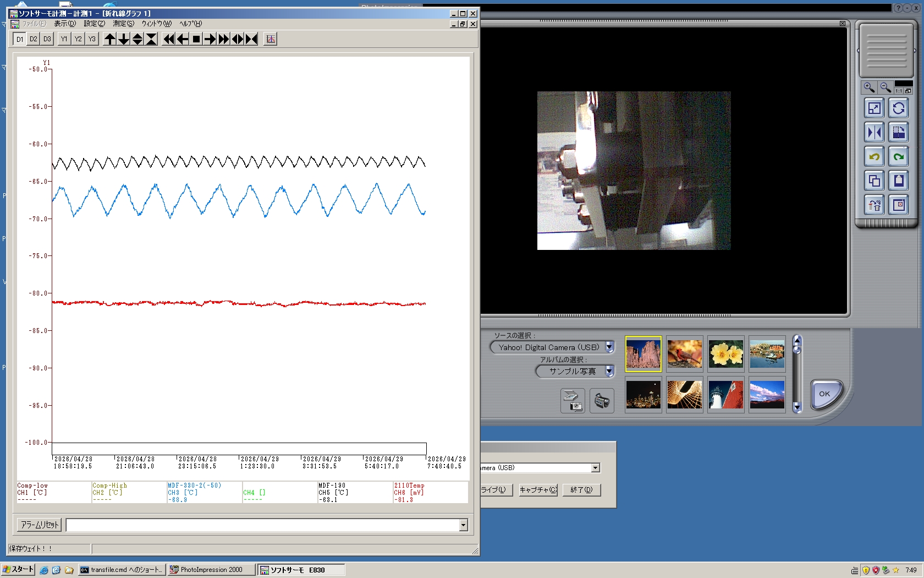
Task: Click the horizontal flip mirror icon
Action: coord(875,133)
